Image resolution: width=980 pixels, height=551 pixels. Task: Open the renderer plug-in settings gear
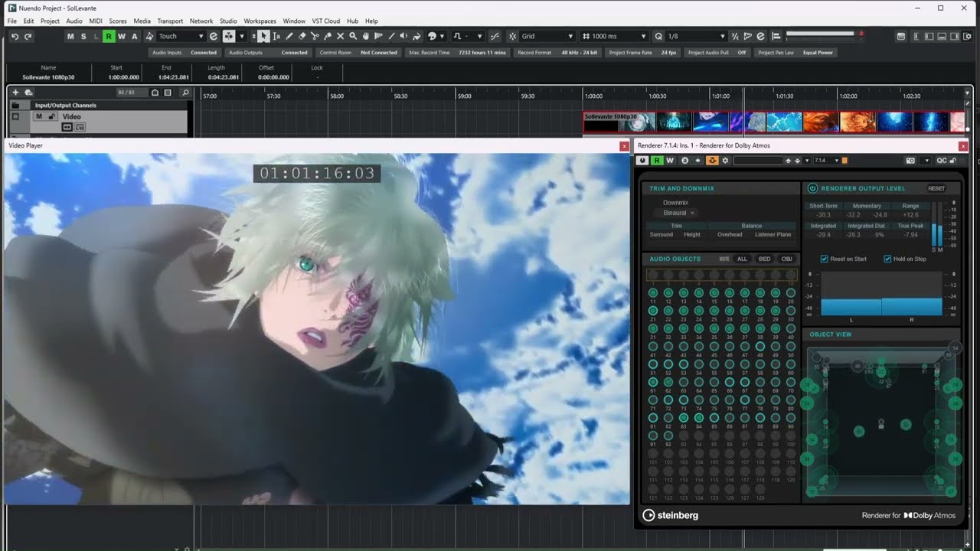click(x=725, y=161)
